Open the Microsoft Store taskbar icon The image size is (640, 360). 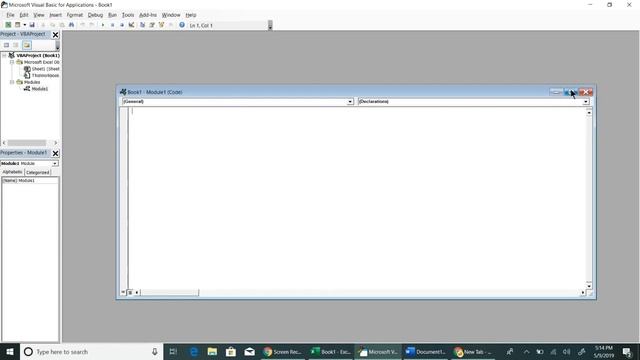[231, 351]
